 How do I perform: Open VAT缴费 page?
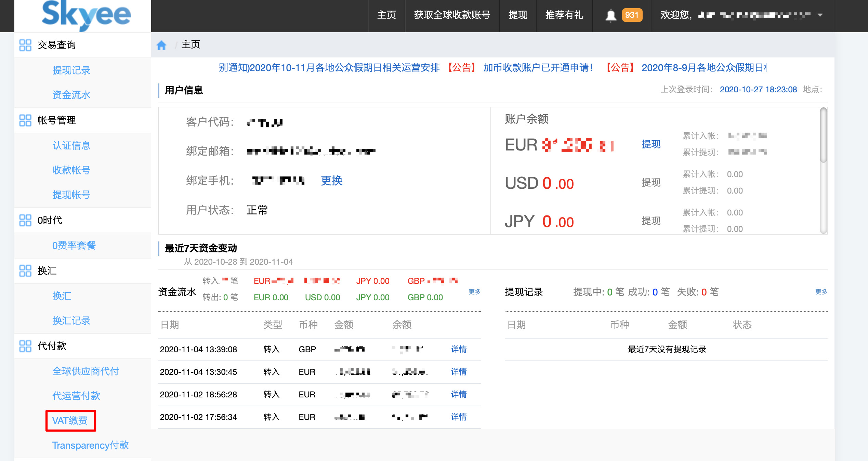click(70, 421)
